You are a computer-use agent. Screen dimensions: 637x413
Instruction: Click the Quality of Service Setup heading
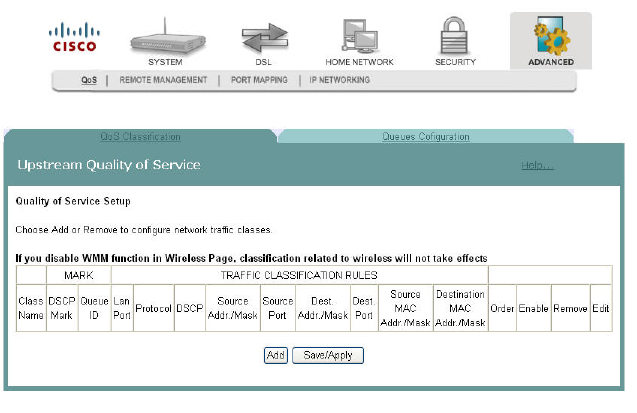73,201
